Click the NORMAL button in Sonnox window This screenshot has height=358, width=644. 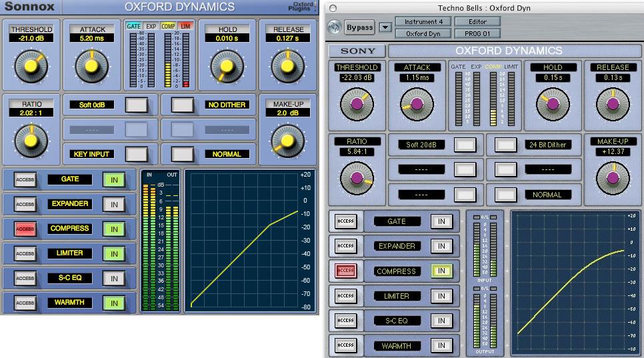[182, 154]
